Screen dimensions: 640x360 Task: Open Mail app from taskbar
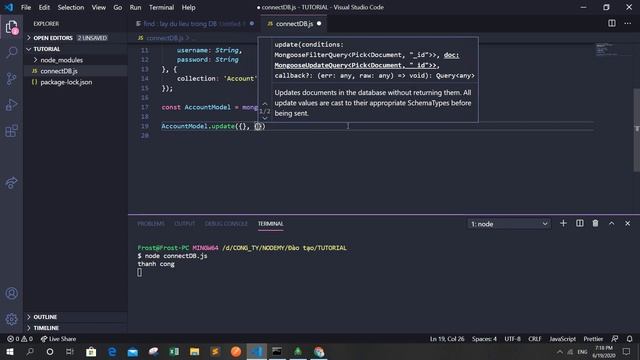coord(133,351)
